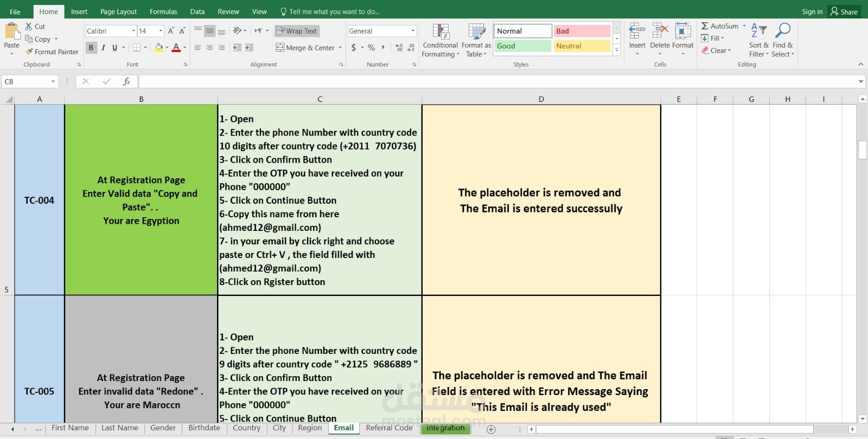Apply Comma Style number format
Viewport: 868px width, 439px height.
[383, 48]
